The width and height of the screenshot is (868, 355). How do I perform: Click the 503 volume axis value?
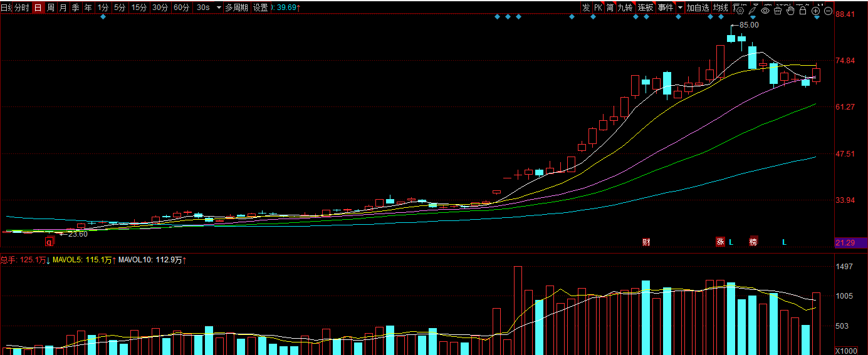tap(844, 327)
